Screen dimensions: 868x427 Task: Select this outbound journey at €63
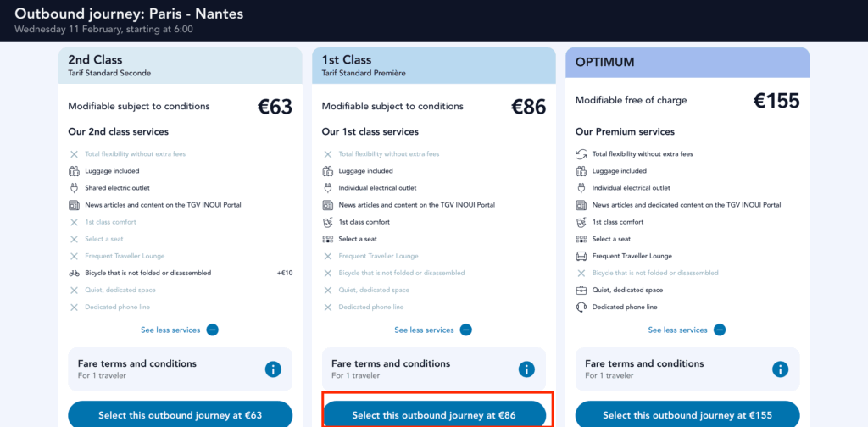click(x=181, y=415)
